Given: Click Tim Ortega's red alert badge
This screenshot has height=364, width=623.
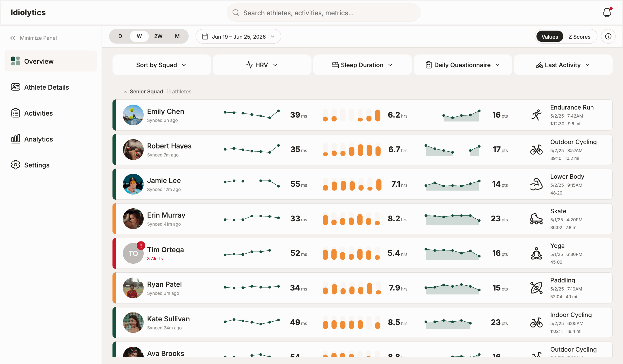Looking at the screenshot, I should pos(141,245).
